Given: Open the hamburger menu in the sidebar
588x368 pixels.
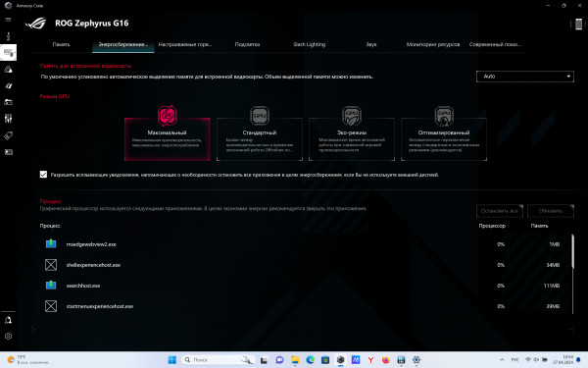Looking at the screenshot, I should click(x=8, y=20).
